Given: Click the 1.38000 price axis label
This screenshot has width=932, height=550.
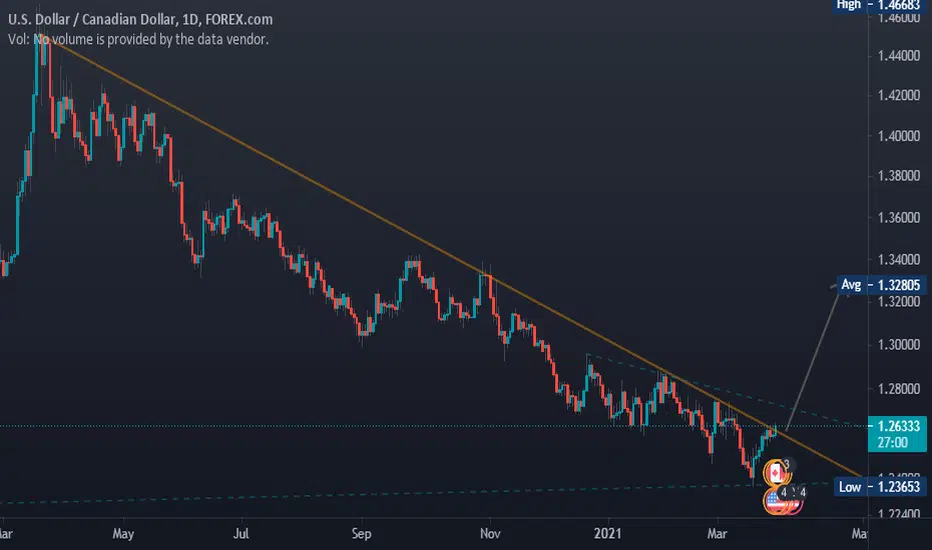Looking at the screenshot, I should click(899, 176).
